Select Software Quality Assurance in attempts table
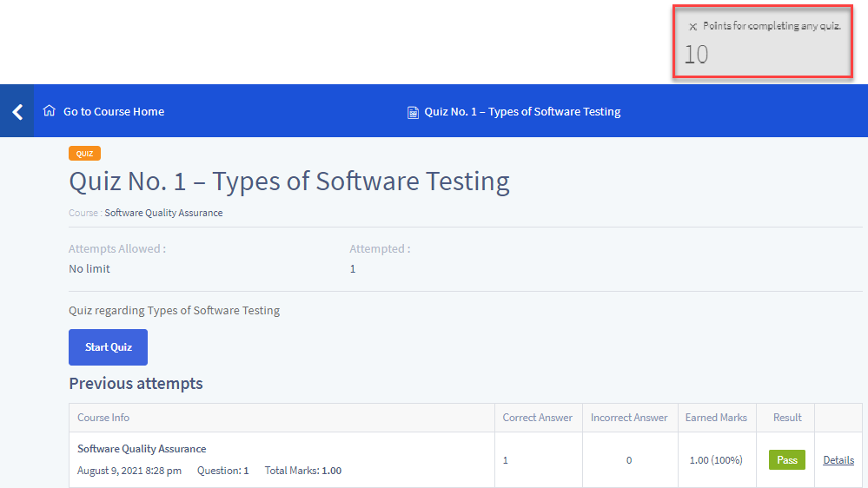 click(x=142, y=449)
